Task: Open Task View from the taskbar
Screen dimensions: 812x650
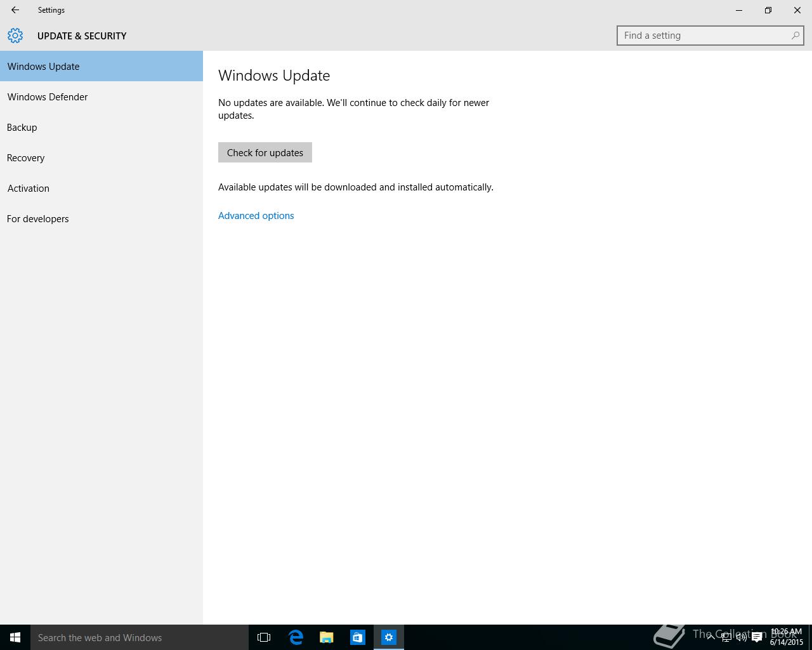Action: click(x=264, y=637)
